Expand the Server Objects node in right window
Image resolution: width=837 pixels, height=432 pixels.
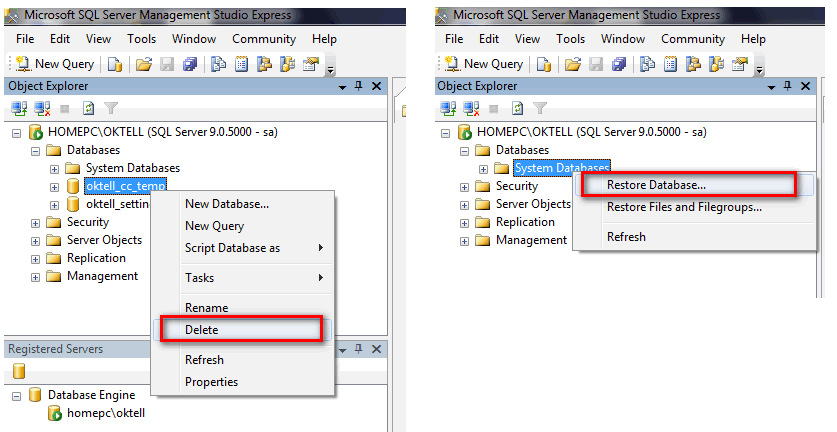coord(465,204)
